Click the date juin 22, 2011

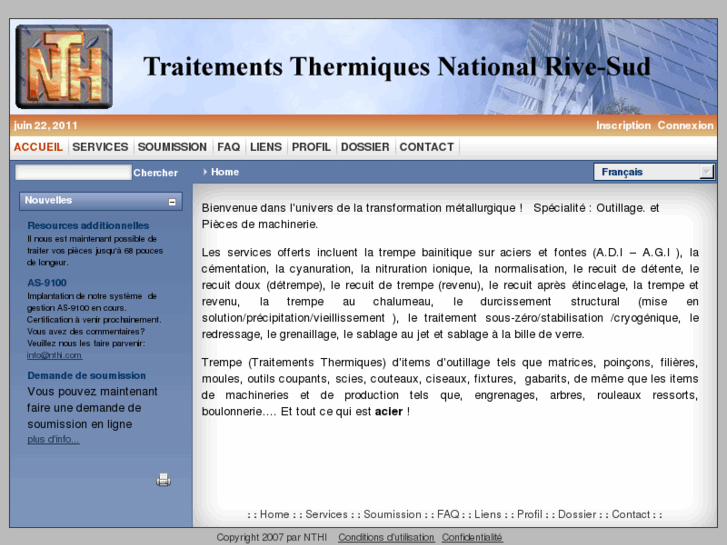[x=45, y=126]
